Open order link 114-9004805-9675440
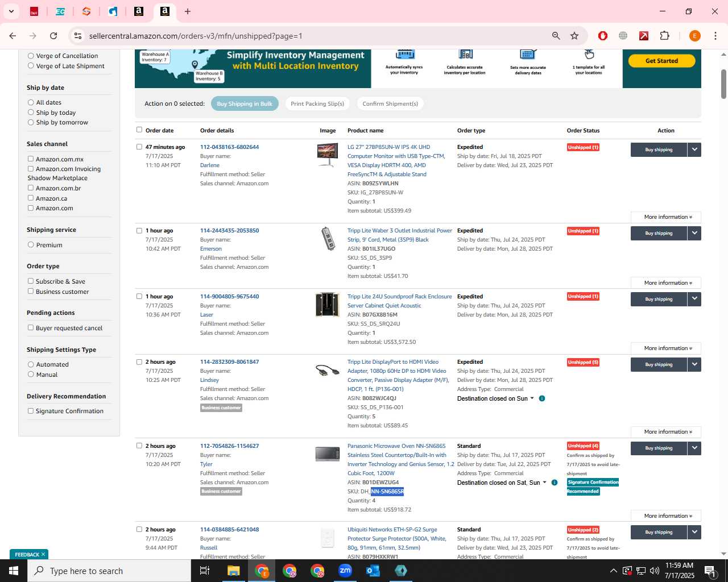Screen dimensions: 728x582 click(229, 296)
